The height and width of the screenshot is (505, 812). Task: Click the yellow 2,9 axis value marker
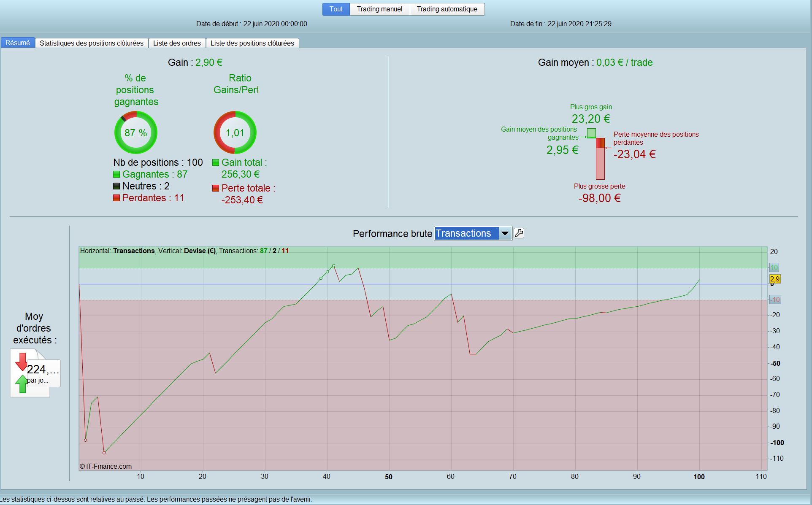click(x=775, y=279)
